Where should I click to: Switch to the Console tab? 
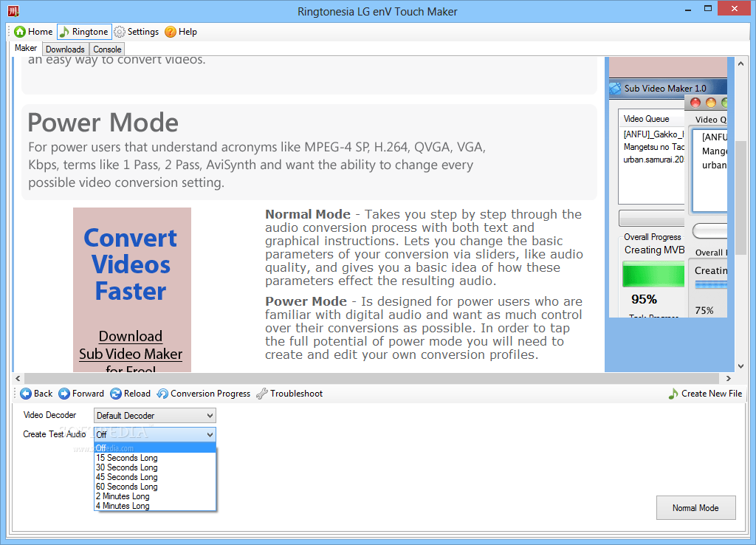point(107,49)
